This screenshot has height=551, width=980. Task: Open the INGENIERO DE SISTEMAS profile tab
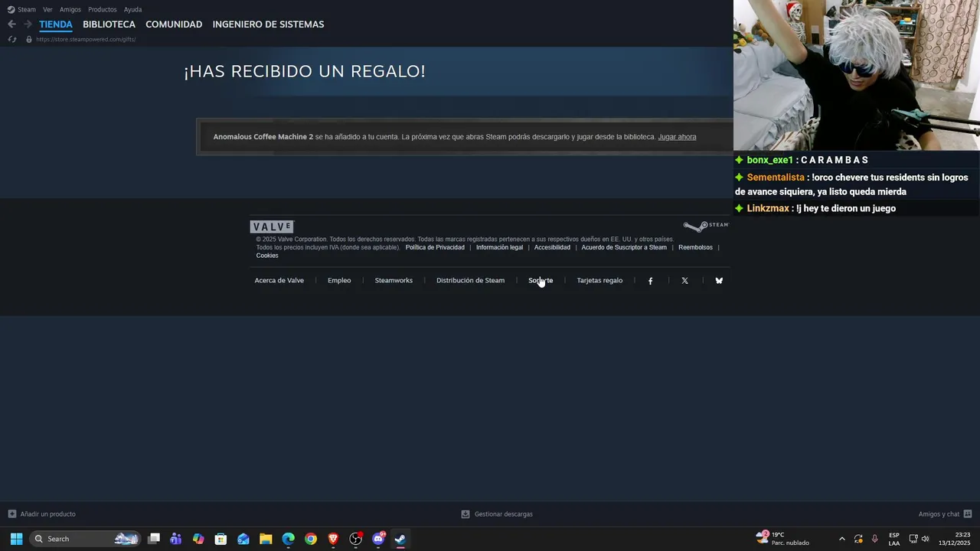click(268, 24)
